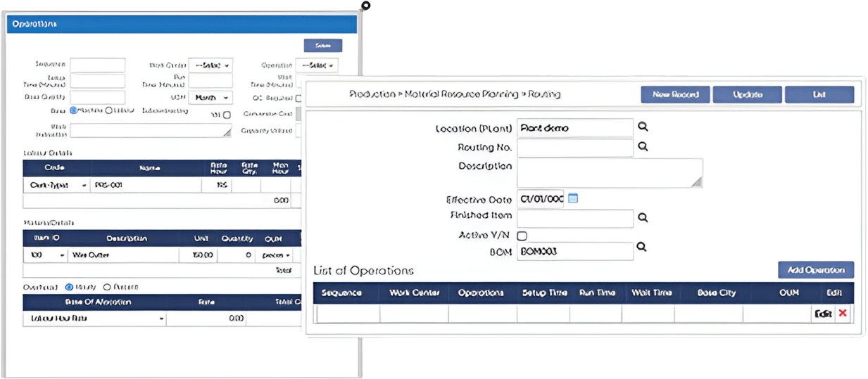Screen dimensions: 868x379
Task: Choose the second Overhead radio option
Action: pos(107,287)
